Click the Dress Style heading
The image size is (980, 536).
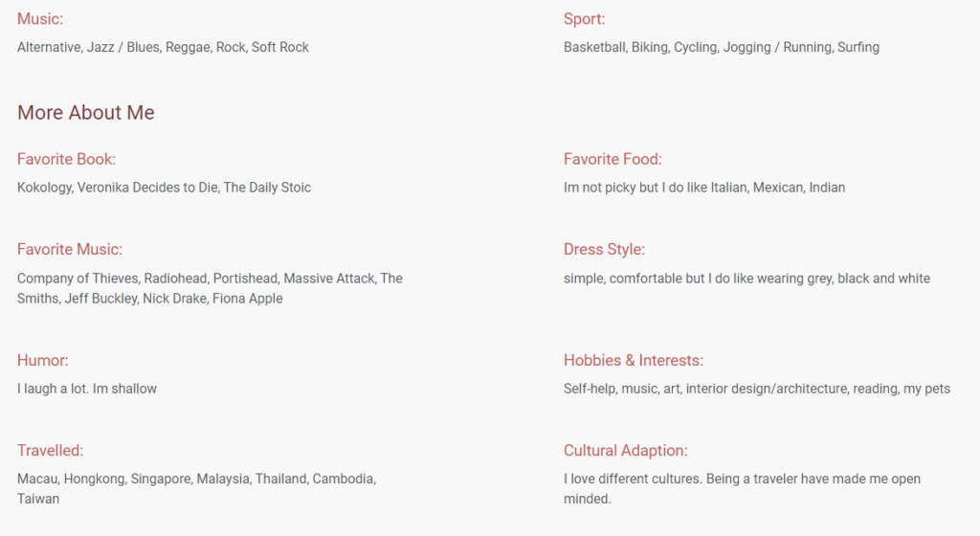(x=604, y=250)
